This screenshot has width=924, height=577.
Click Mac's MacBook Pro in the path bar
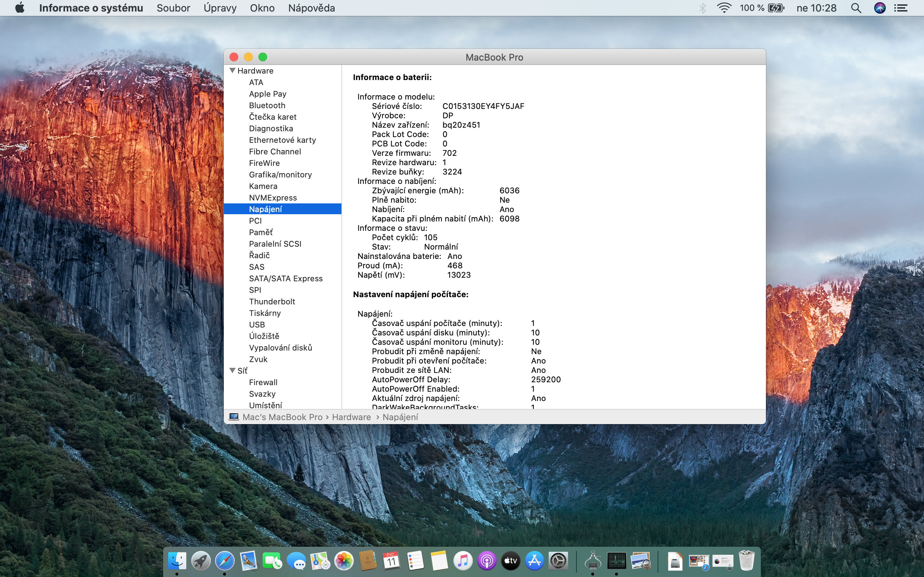[x=282, y=417]
